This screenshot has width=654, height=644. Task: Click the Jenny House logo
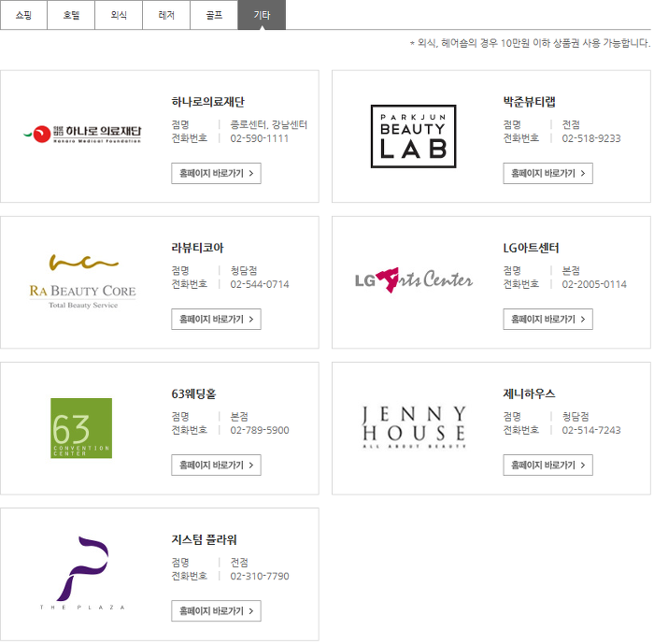tap(414, 427)
